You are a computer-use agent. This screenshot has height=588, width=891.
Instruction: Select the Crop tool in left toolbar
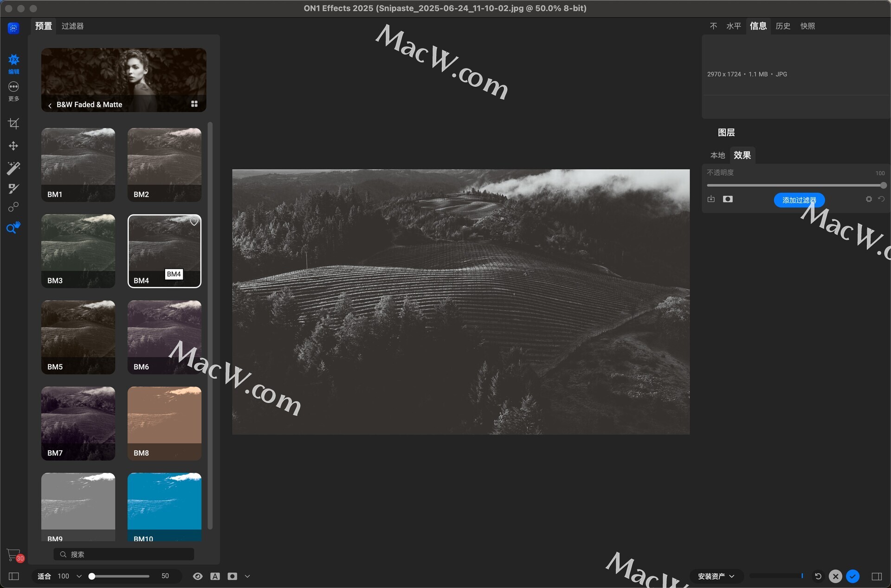coord(13,123)
